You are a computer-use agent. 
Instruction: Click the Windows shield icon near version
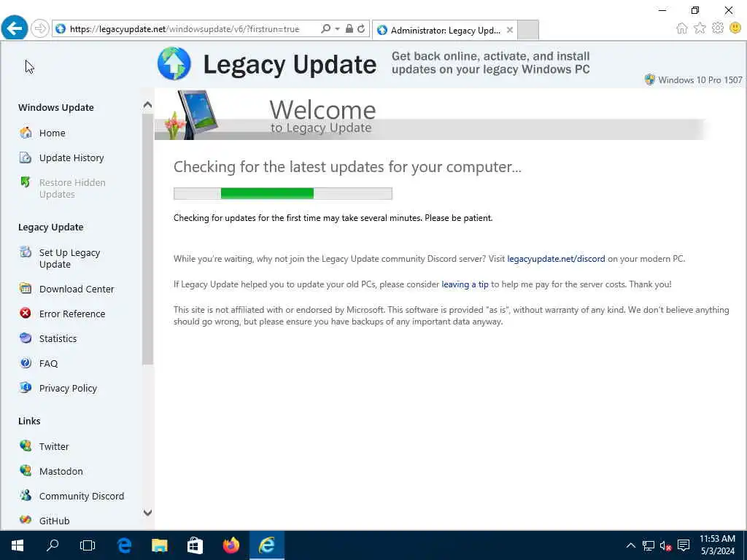coord(650,79)
